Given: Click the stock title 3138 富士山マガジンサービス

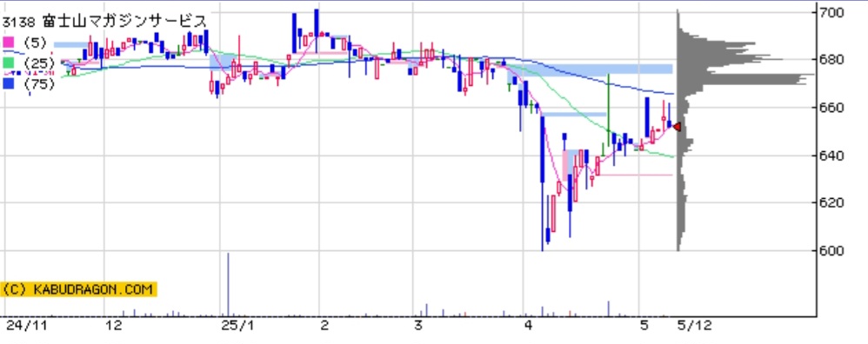Looking at the screenshot, I should (104, 22).
